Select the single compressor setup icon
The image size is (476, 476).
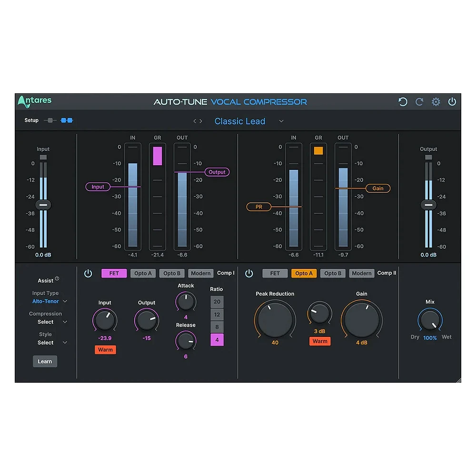(50, 120)
